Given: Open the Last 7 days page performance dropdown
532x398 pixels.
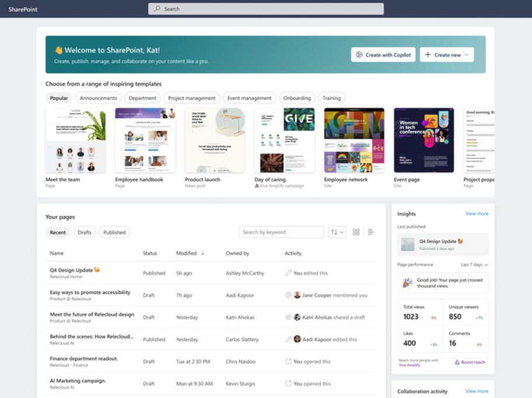Looking at the screenshot, I should [x=475, y=265].
